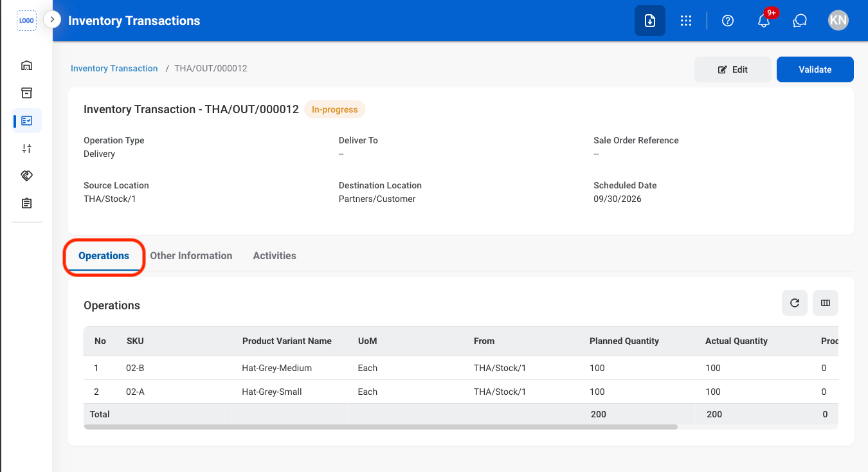Open the archive box icon in sidebar
The width and height of the screenshot is (868, 472).
pyautogui.click(x=26, y=93)
